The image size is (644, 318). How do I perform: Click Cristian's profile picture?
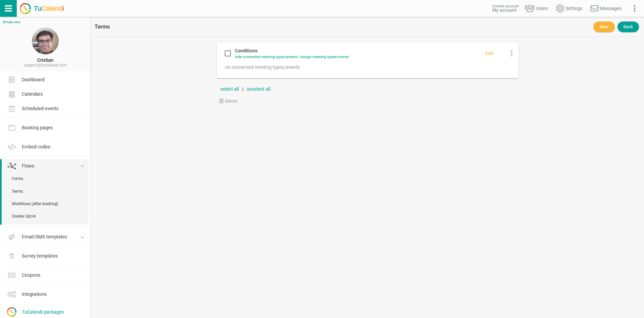[x=45, y=41]
